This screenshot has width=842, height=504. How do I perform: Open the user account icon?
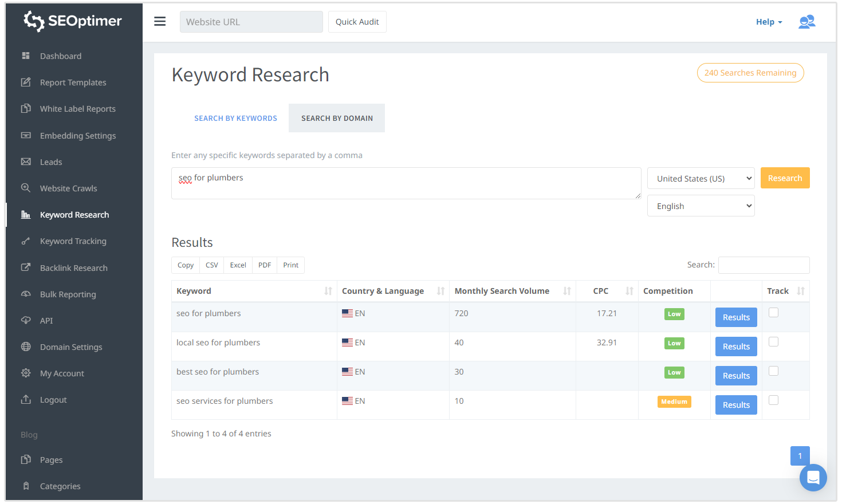(806, 22)
